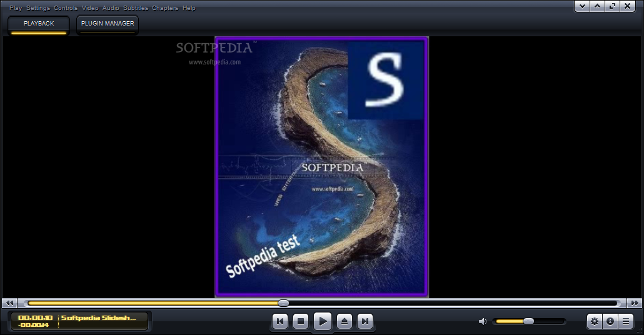Click elapsed time 00:00:10 display
This screenshot has height=335, width=644.
pos(35,317)
